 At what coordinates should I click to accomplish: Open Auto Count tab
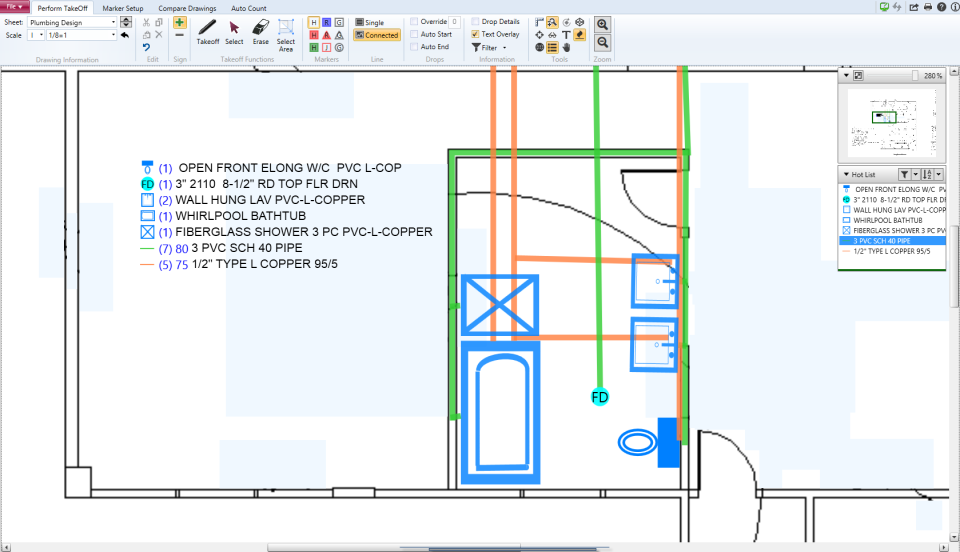pos(249,8)
